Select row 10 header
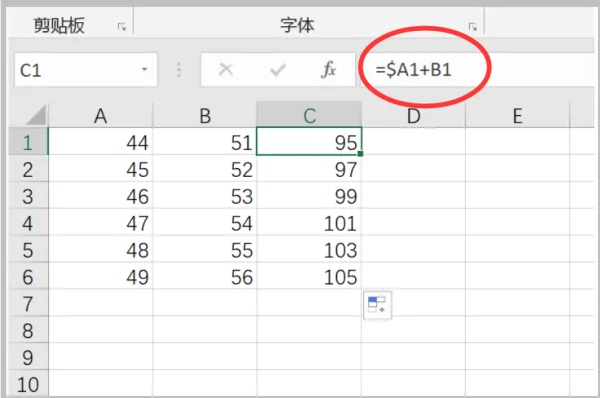 [28, 383]
